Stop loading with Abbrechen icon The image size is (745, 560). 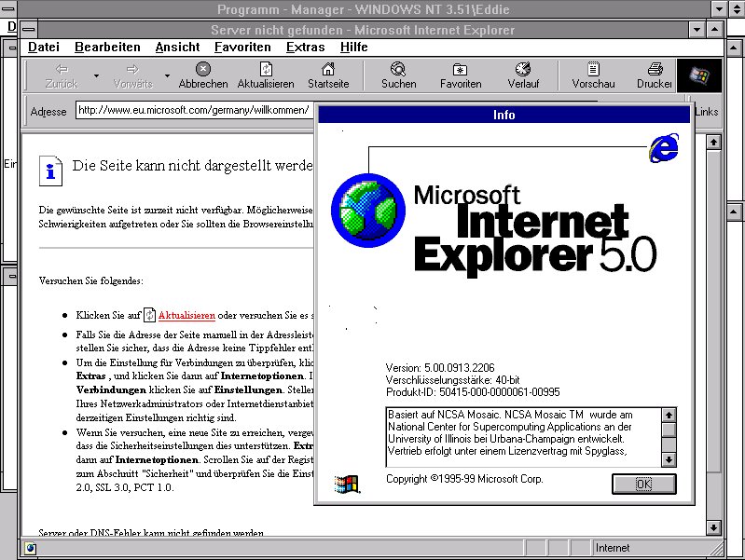pyautogui.click(x=203, y=69)
